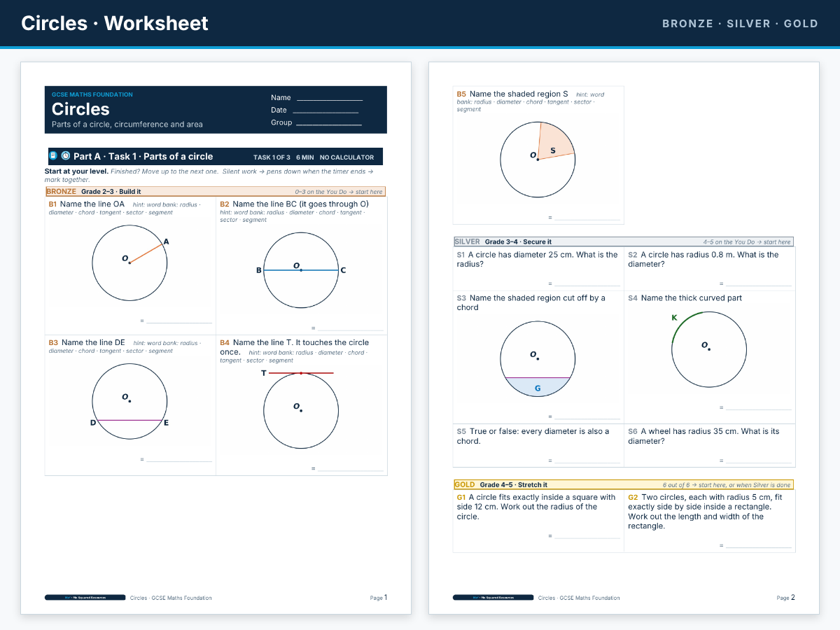Select the B5 shaded region S diagram

(538, 160)
